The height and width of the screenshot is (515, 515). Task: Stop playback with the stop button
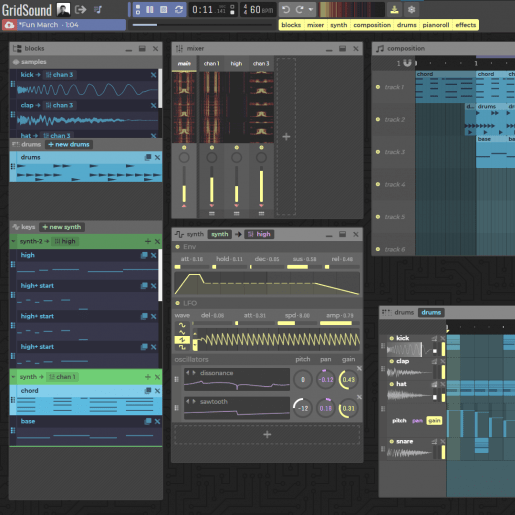pyautogui.click(x=164, y=10)
